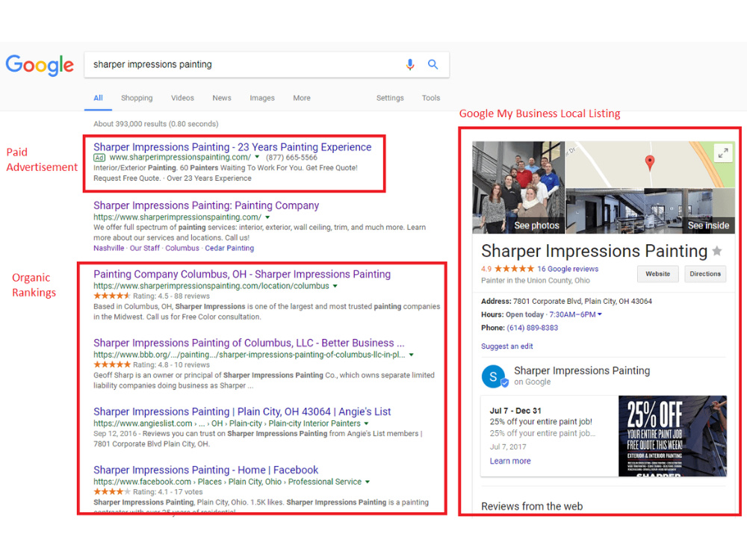Image resolution: width=747 pixels, height=560 pixels.
Task: Click ad phone number (877) 665-5566
Action: (291, 157)
